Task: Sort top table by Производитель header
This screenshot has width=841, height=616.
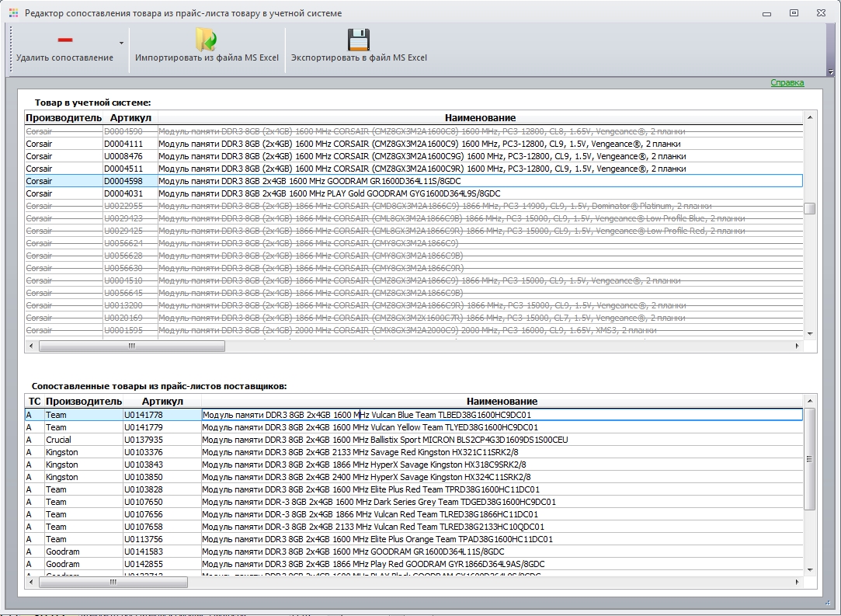Action: coord(64,117)
